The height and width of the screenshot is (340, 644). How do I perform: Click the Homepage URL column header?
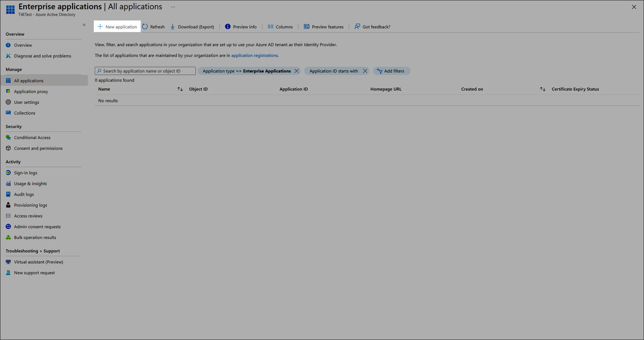[x=386, y=89]
